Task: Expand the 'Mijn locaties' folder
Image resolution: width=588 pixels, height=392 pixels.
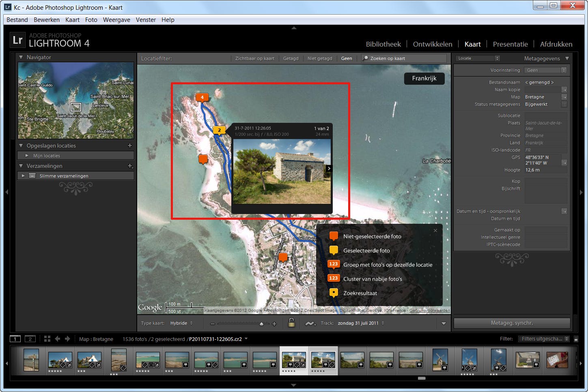Action: tap(27, 156)
